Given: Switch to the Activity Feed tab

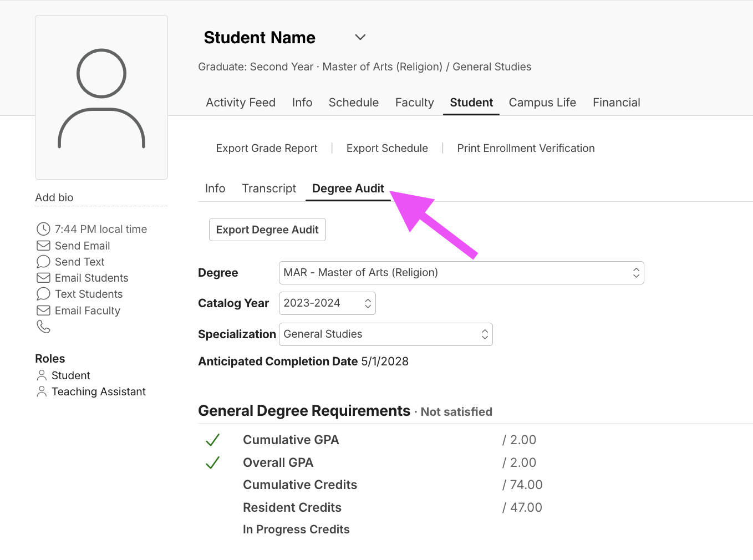Looking at the screenshot, I should point(241,103).
